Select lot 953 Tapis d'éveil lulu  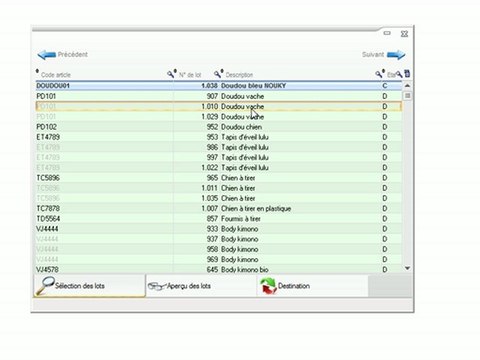(219, 137)
